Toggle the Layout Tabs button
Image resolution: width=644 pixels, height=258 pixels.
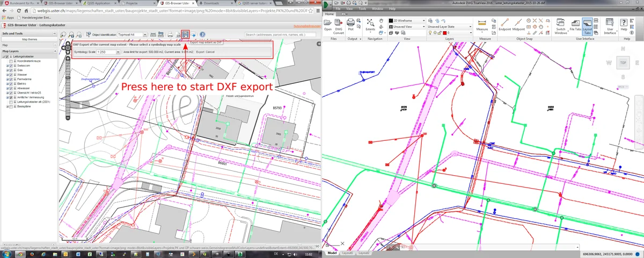[587, 25]
